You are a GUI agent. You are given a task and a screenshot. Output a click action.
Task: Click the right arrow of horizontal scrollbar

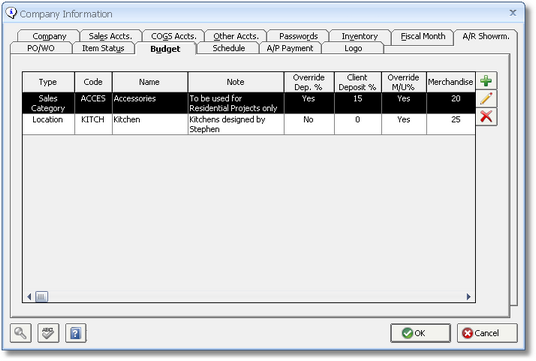click(468, 297)
